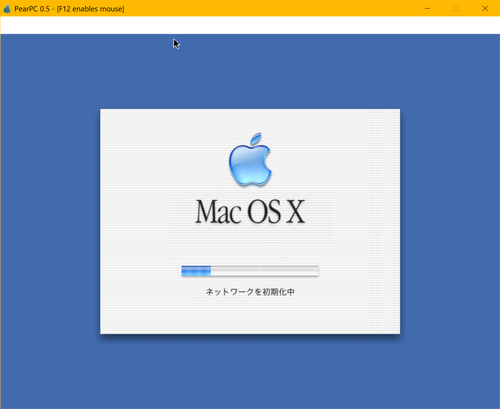Click the bite notch of the Apple logo
This screenshot has height=409, width=500.
[x=268, y=162]
